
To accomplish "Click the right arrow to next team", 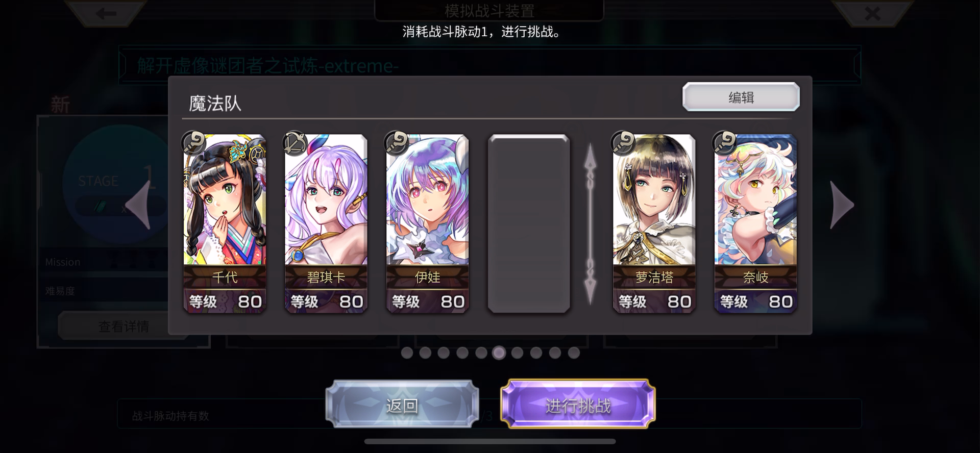I will (x=842, y=205).
